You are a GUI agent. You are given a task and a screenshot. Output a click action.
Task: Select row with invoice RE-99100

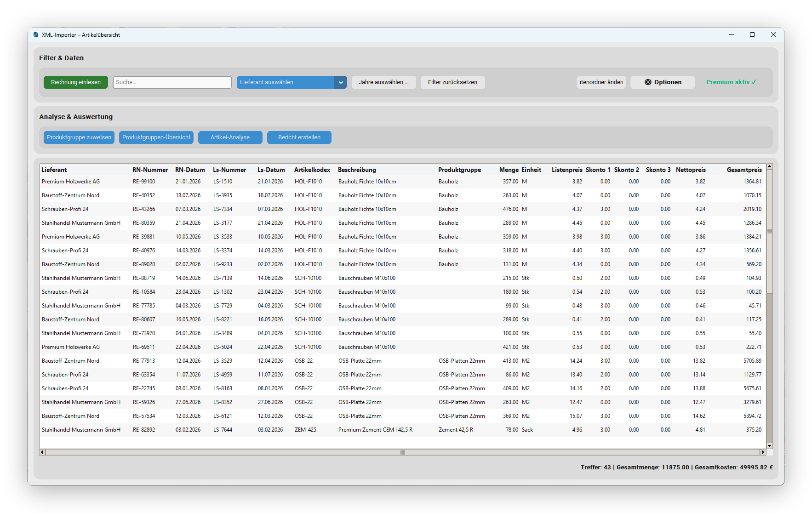click(x=401, y=182)
